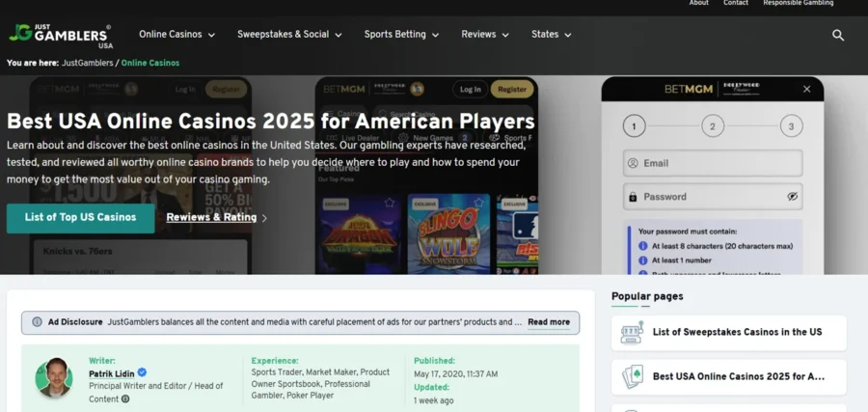Open Responsible Gambling link

coord(798,3)
